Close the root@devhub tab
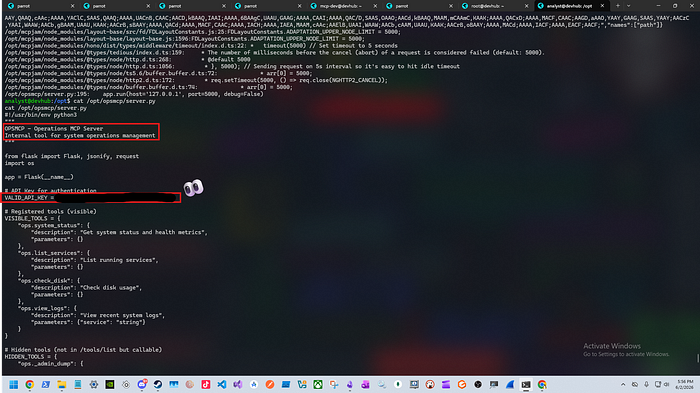 point(526,6)
